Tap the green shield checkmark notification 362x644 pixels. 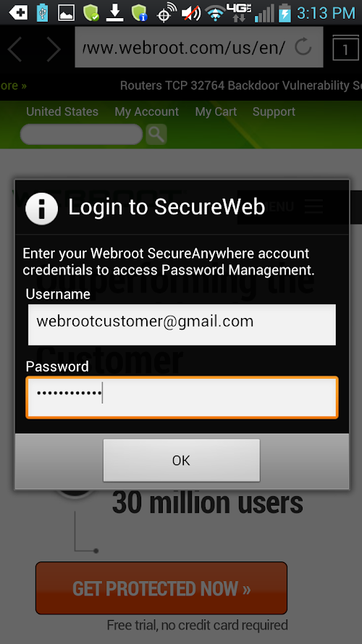click(x=90, y=13)
